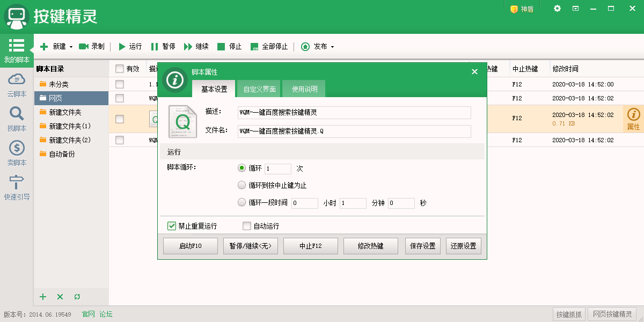The height and width of the screenshot is (322, 644).
Task: Run the script with 运行
Action: [130, 47]
